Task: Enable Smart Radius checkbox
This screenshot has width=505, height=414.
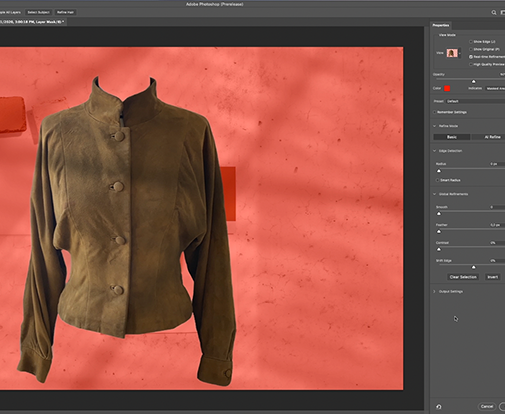Action: pyautogui.click(x=437, y=180)
